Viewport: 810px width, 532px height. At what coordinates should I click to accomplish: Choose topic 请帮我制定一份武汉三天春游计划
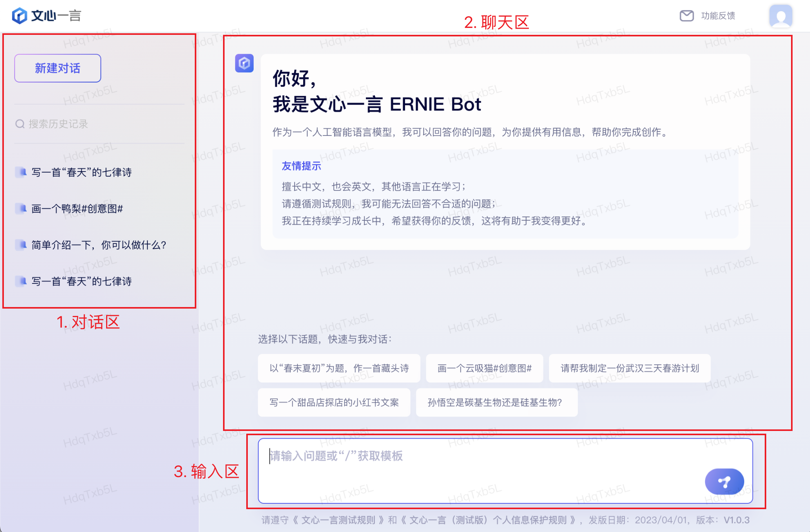(x=630, y=368)
